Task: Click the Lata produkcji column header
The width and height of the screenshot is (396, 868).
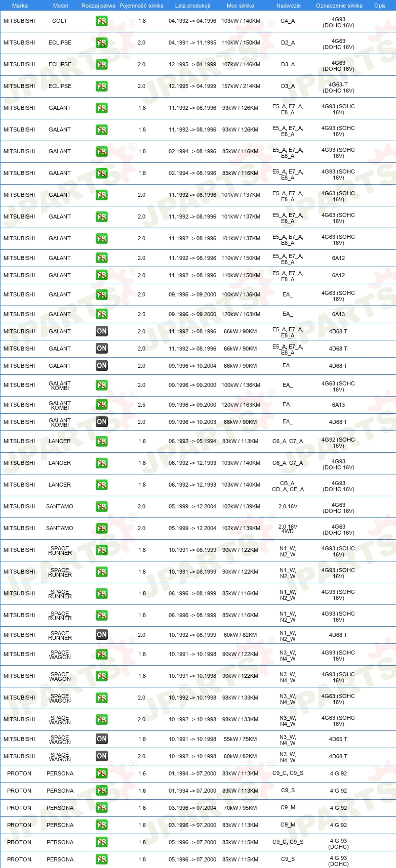Action: pyautogui.click(x=192, y=6)
